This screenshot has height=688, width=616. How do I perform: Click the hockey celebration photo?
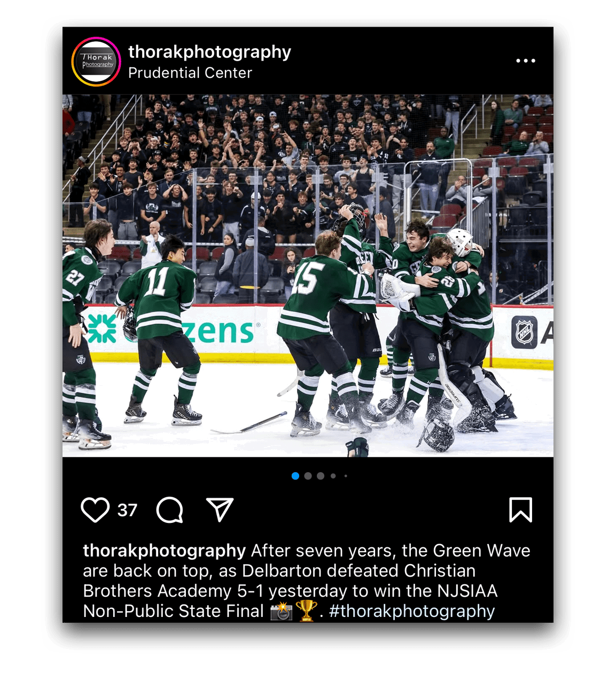click(308, 276)
